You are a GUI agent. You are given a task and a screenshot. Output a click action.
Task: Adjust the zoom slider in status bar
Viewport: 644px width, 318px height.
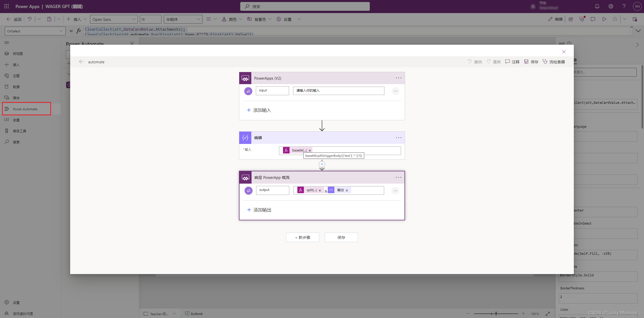496,313
